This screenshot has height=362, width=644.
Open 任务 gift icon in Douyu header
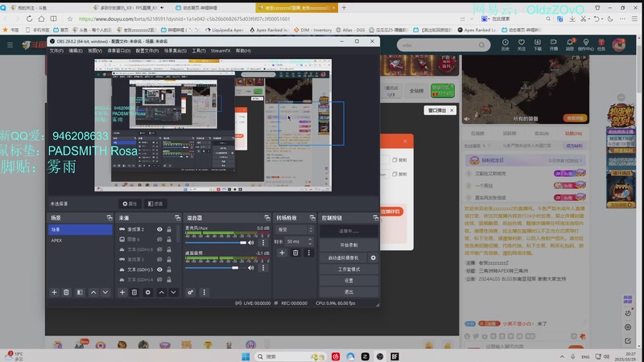601,45
